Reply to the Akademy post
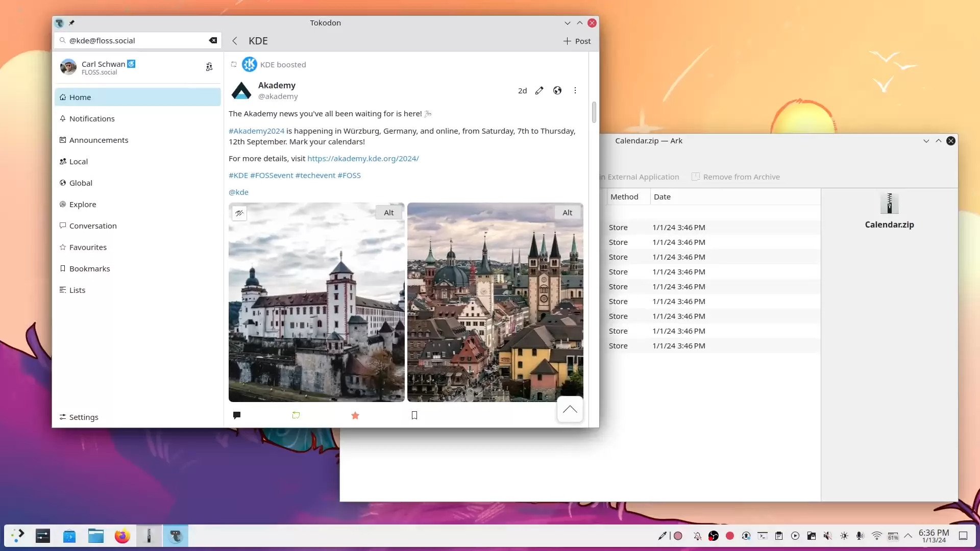The height and width of the screenshot is (551, 980). click(x=237, y=415)
